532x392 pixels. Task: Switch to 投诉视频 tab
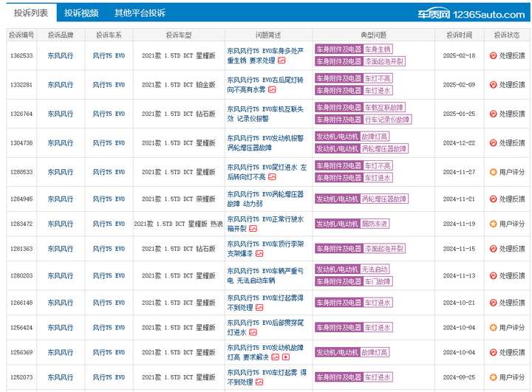(81, 13)
